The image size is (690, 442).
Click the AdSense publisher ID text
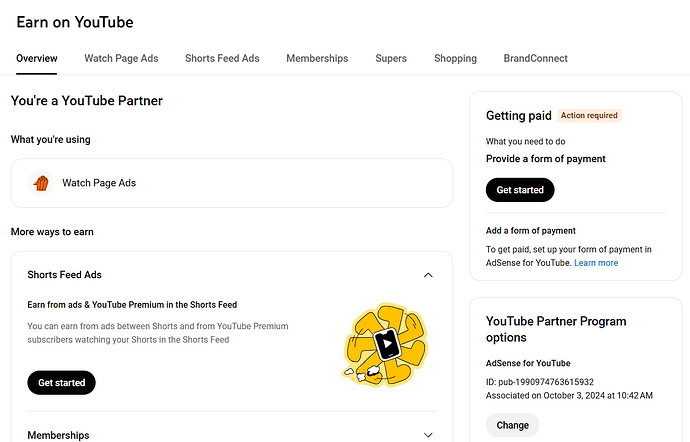point(540,381)
